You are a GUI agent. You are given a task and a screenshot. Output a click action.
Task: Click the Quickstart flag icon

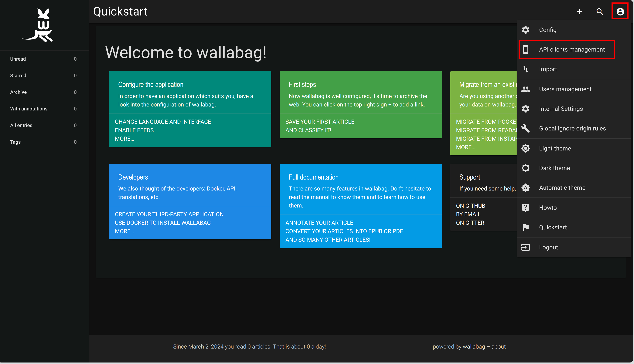pos(525,227)
